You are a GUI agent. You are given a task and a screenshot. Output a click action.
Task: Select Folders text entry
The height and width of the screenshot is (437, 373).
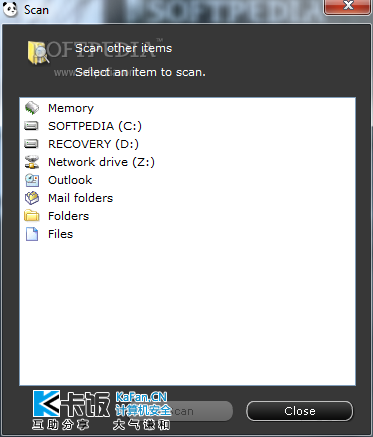click(69, 216)
